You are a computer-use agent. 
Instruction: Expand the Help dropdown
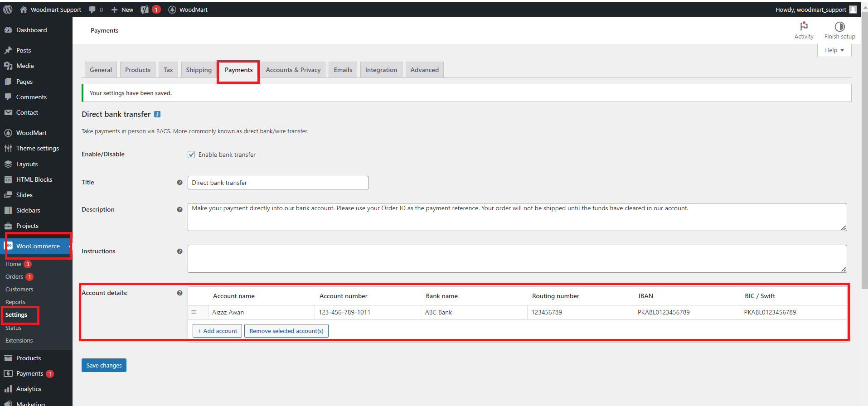click(834, 50)
